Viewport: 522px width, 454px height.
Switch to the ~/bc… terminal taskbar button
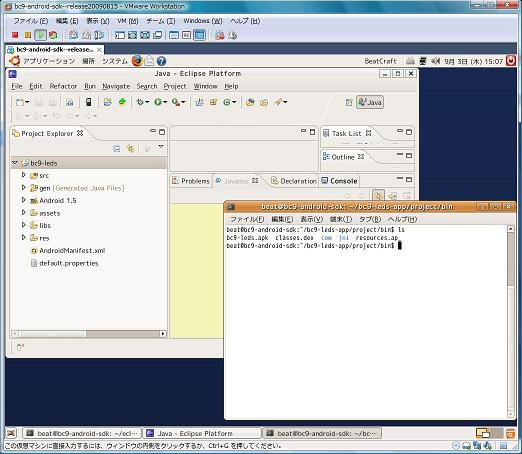click(x=322, y=433)
